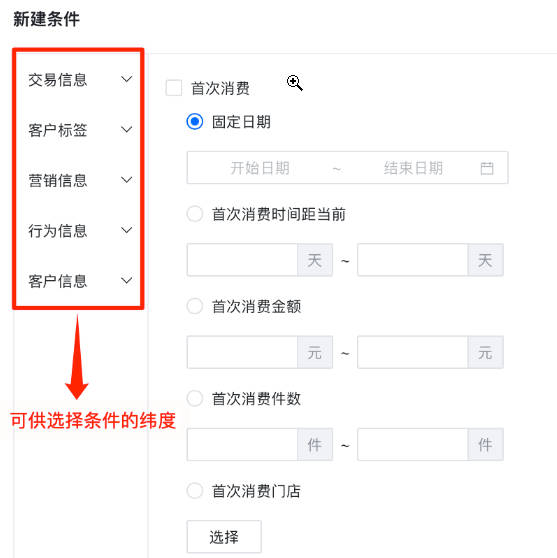
Task: Focus the minimum days 天 input
Action: pos(242,260)
